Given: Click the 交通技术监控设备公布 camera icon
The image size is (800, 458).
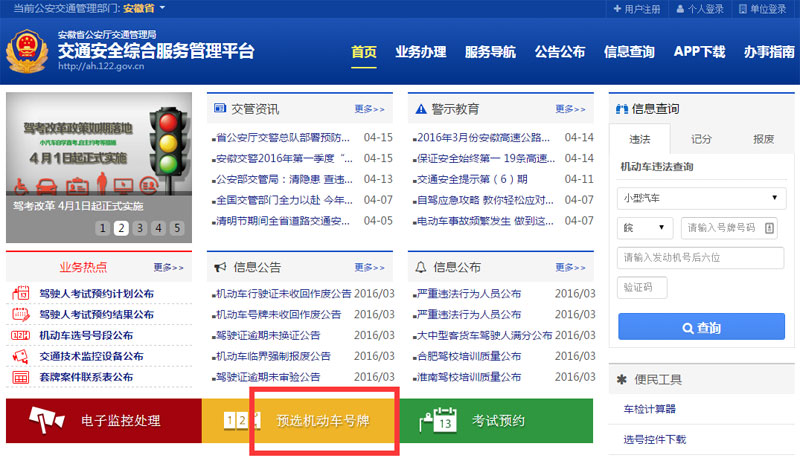Looking at the screenshot, I should 20,356.
